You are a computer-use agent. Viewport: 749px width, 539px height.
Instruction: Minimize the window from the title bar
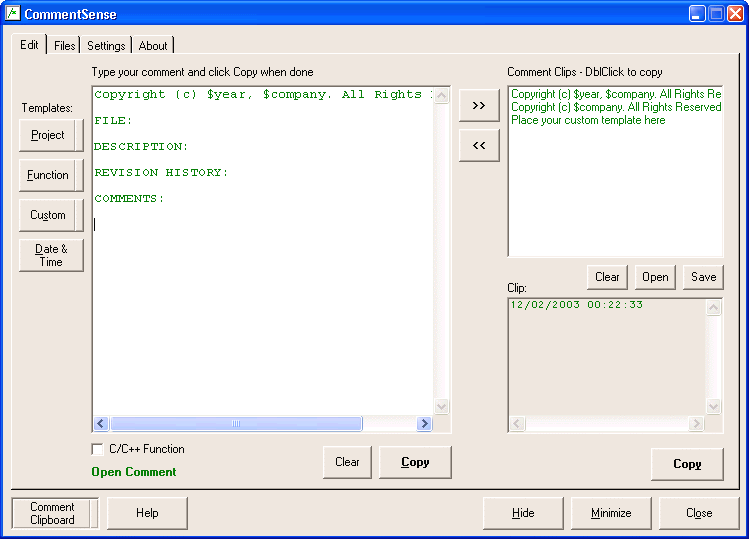coord(697,14)
